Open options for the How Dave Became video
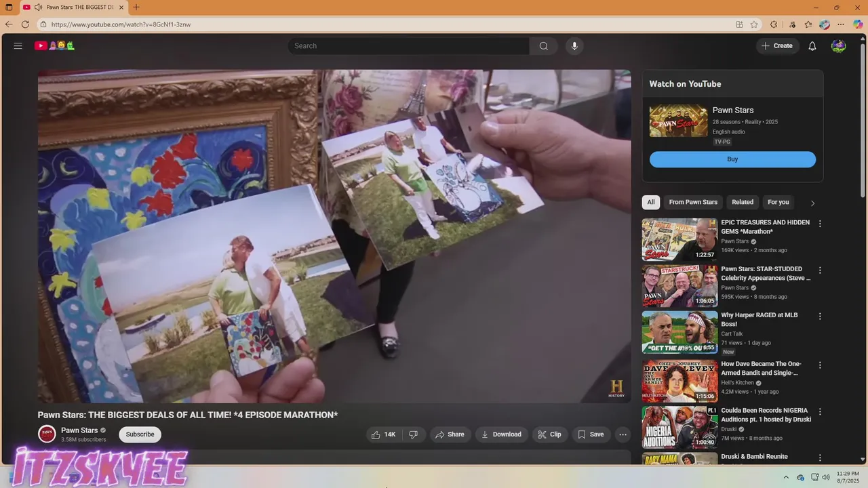The width and height of the screenshot is (868, 488). click(x=820, y=365)
